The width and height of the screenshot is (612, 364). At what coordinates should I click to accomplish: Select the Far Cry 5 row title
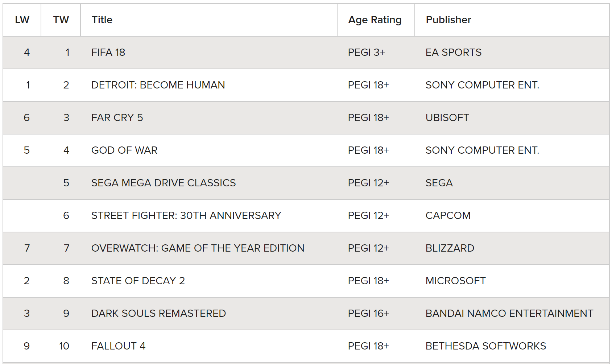tap(117, 118)
